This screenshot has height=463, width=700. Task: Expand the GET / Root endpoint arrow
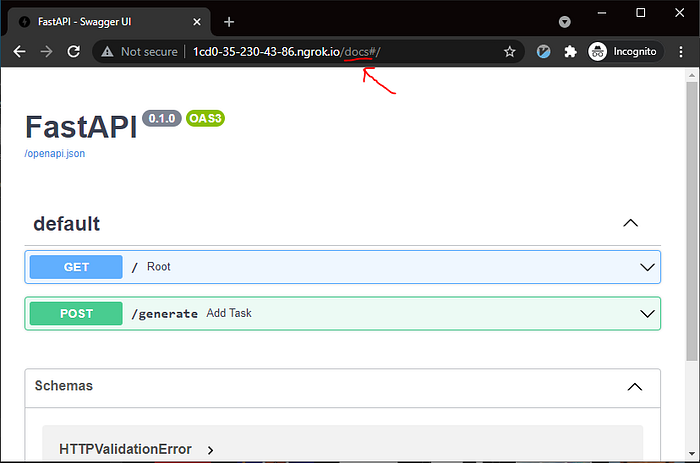647,267
